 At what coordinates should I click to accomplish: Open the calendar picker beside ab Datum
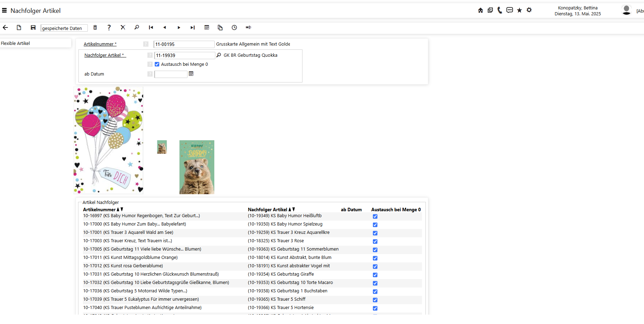click(191, 74)
